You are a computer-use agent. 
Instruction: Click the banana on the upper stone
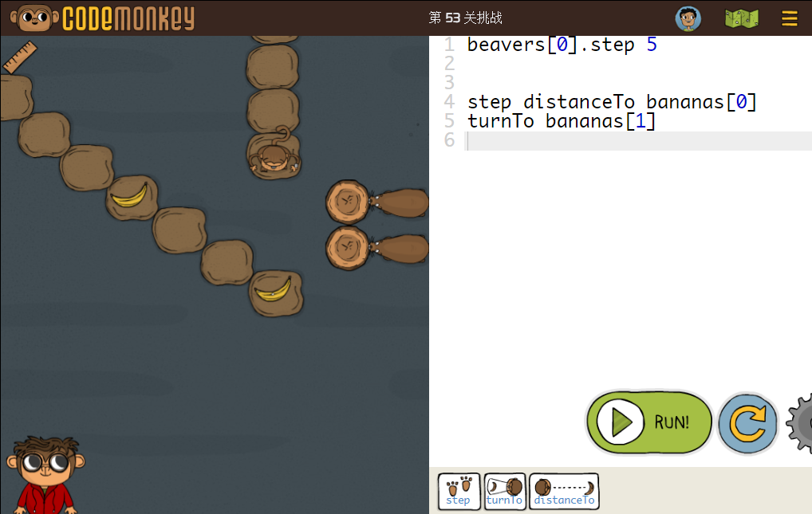[129, 196]
